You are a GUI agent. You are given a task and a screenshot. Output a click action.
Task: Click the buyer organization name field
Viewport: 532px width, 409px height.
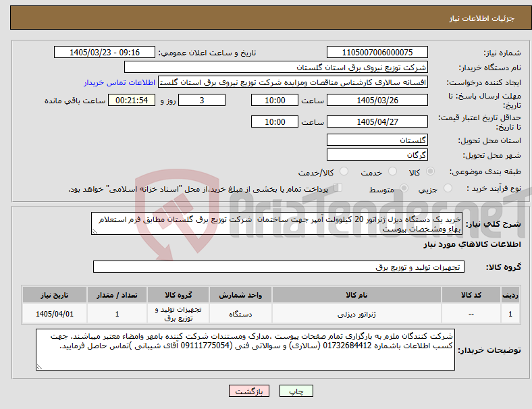(276, 67)
